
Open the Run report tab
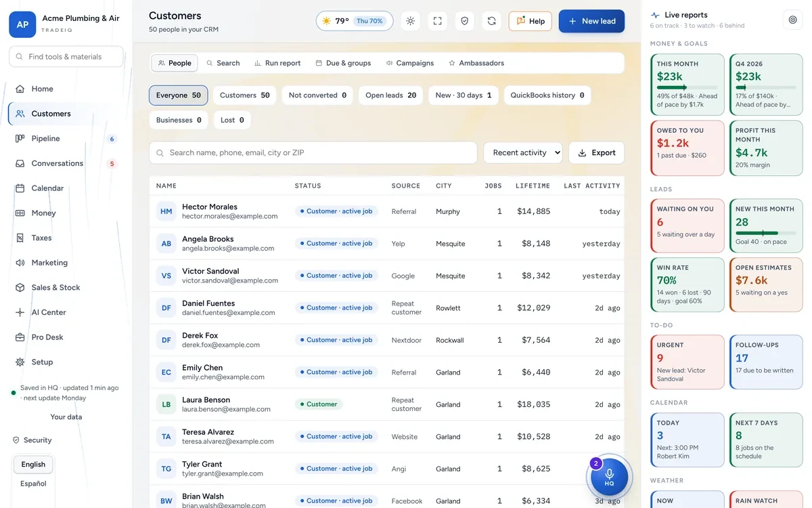[277, 63]
